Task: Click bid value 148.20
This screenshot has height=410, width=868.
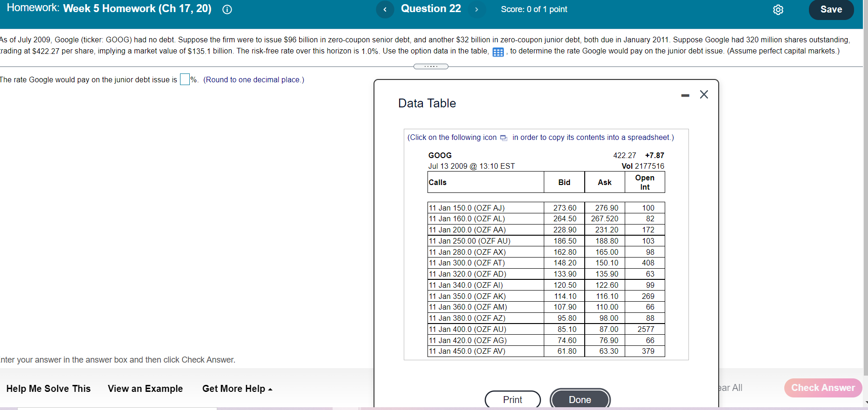Action: click(x=565, y=263)
